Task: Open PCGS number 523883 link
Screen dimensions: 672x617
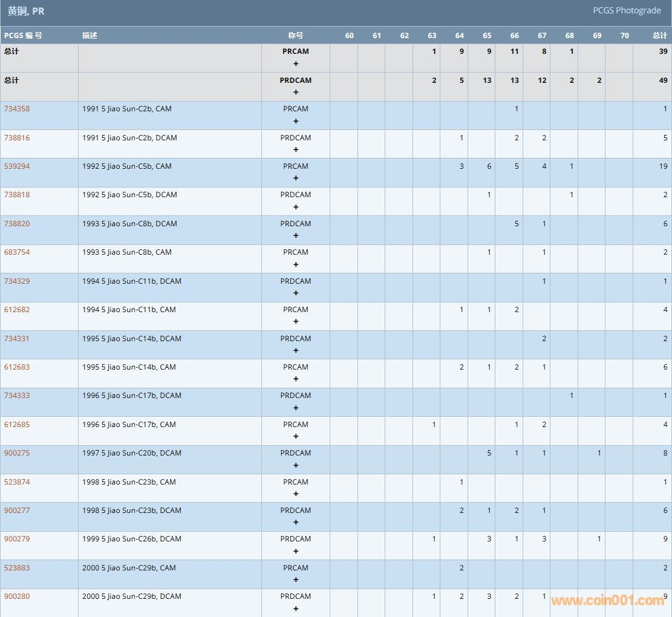Action: [17, 568]
